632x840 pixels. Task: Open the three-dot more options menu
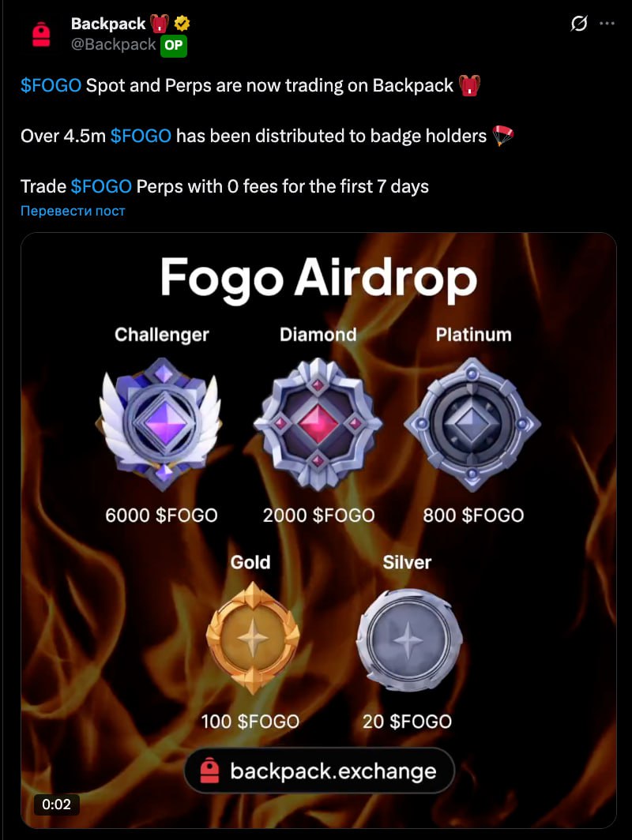(607, 24)
